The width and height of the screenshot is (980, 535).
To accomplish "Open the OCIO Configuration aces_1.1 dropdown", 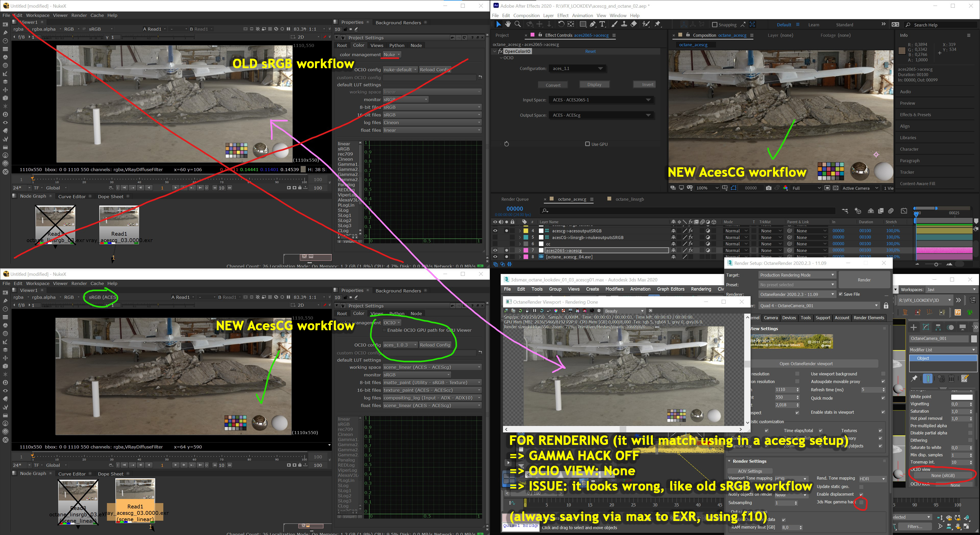I will (577, 68).
